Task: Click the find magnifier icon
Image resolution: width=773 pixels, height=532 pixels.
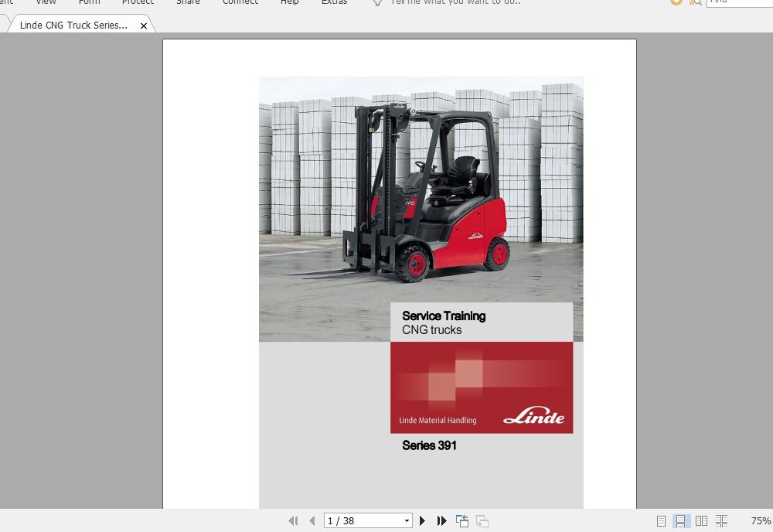Action: click(695, 2)
